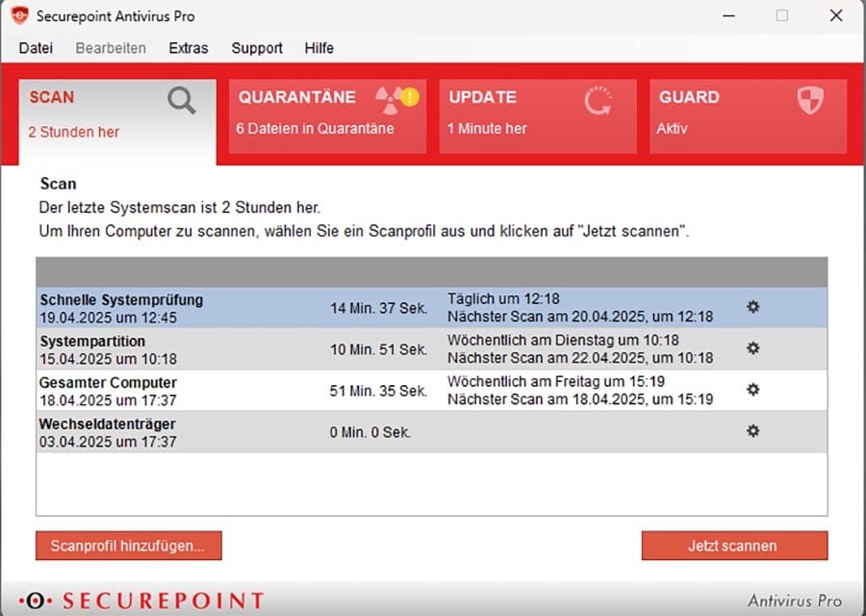Switch to the Quarantäne tab
Image resolution: width=866 pixels, height=616 pixels.
coord(327,116)
